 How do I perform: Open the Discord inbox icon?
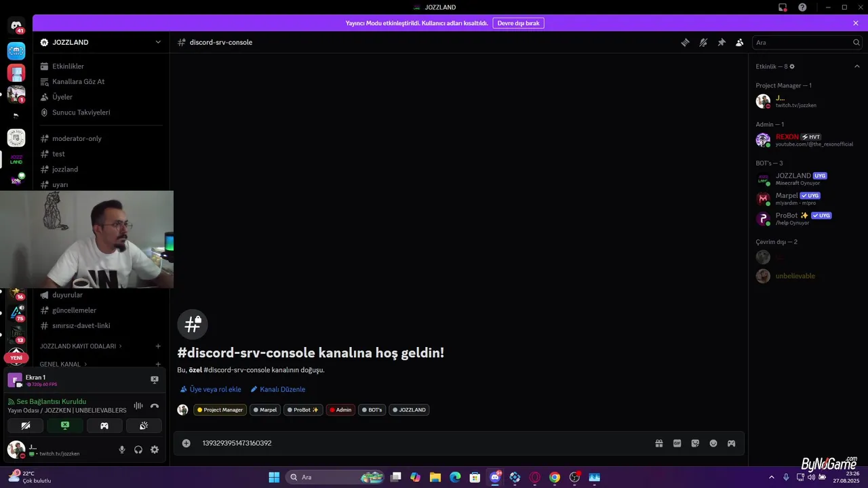(x=783, y=7)
